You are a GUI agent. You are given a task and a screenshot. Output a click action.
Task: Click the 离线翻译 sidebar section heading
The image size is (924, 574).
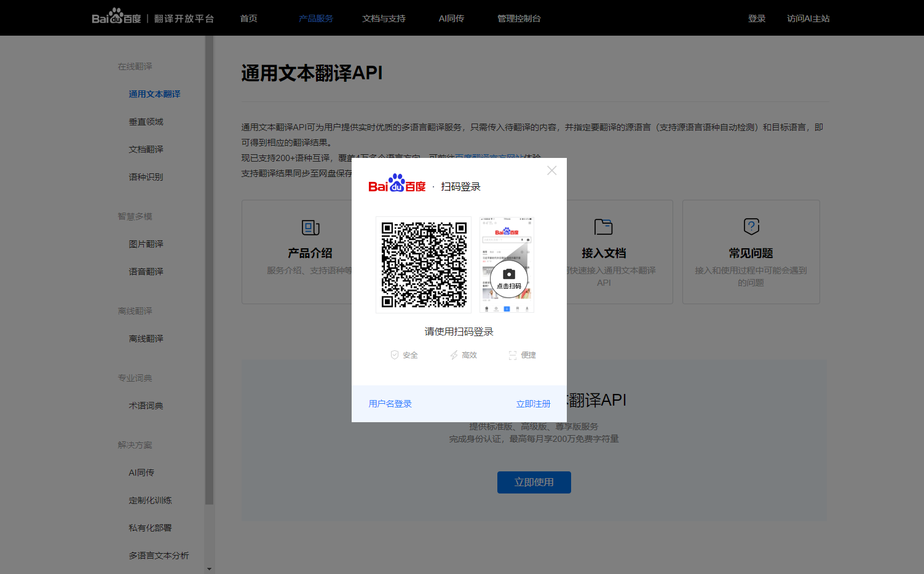tap(135, 311)
